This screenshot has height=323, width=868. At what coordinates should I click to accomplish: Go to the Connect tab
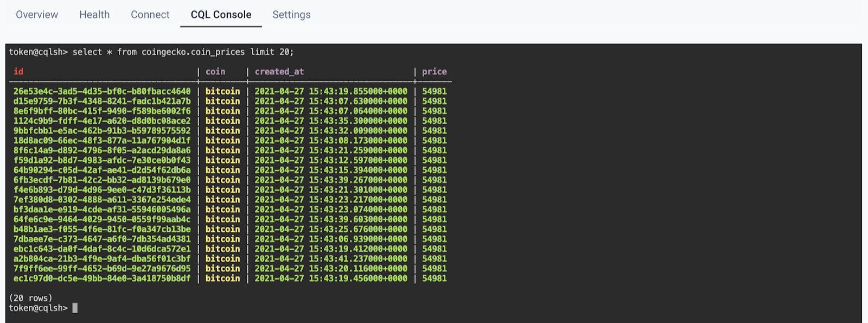(150, 15)
